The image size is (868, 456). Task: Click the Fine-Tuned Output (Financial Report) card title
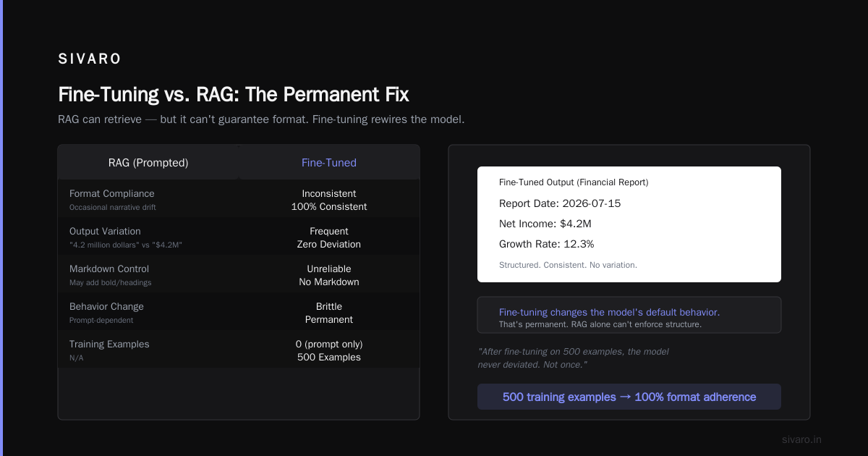[x=574, y=182]
